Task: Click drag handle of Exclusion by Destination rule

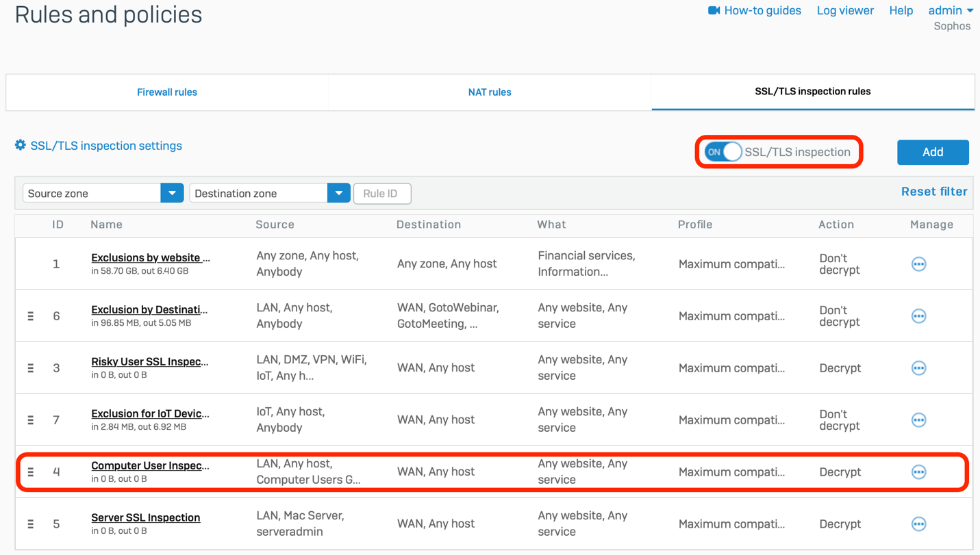Action: click(x=31, y=316)
